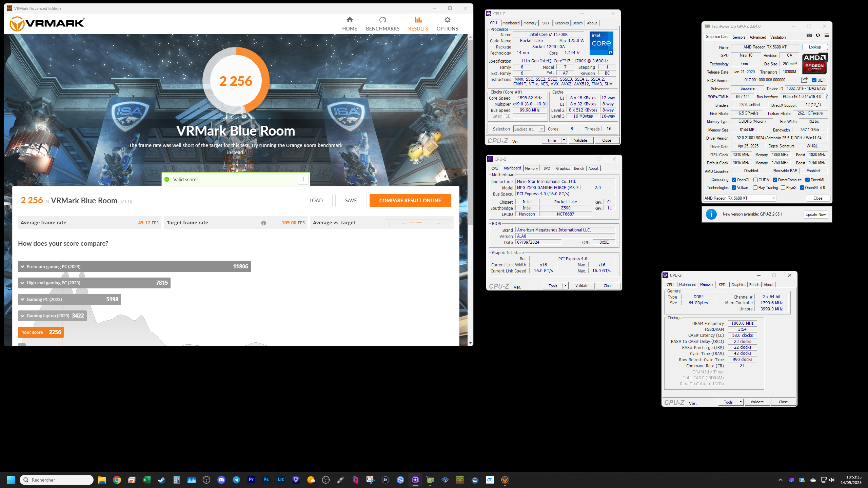Open Graphics tab in CPU-Z Mainboard window
Viewport: 868px width, 488px height.
point(563,168)
